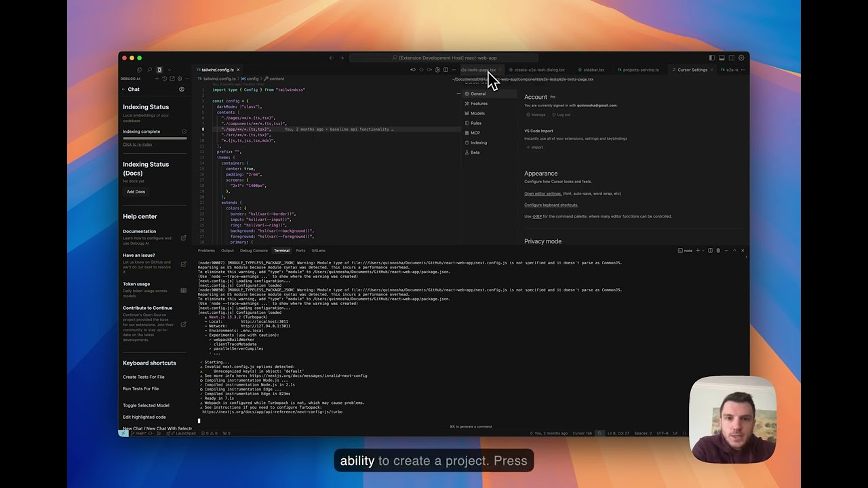Switch to Ports panel tab
This screenshot has width=868, height=488.
click(300, 251)
